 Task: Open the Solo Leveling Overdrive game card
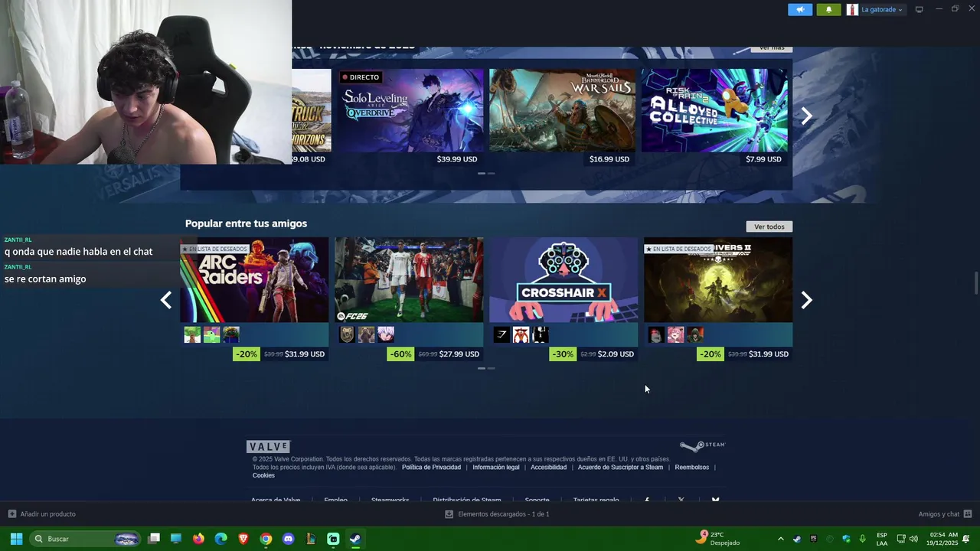[412, 111]
